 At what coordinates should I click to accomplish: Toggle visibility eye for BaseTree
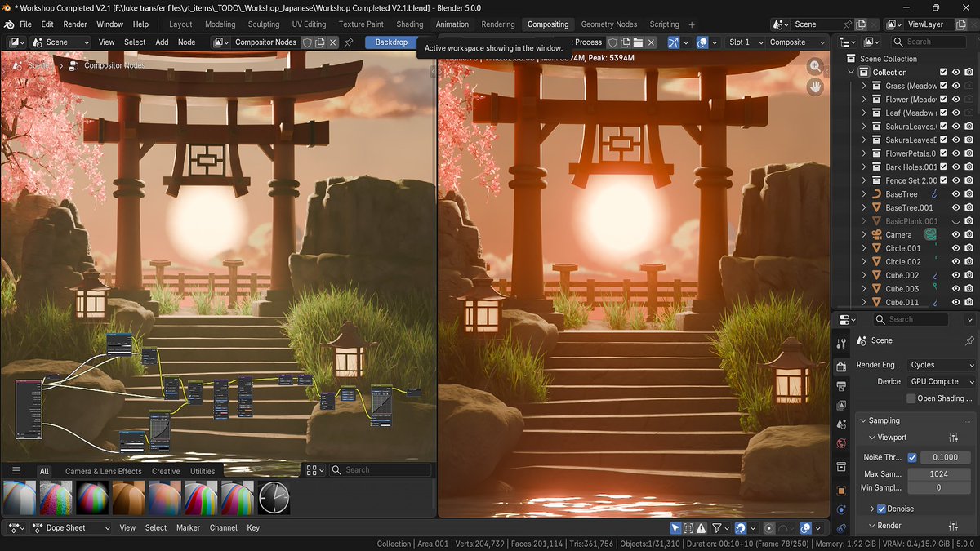pos(956,194)
